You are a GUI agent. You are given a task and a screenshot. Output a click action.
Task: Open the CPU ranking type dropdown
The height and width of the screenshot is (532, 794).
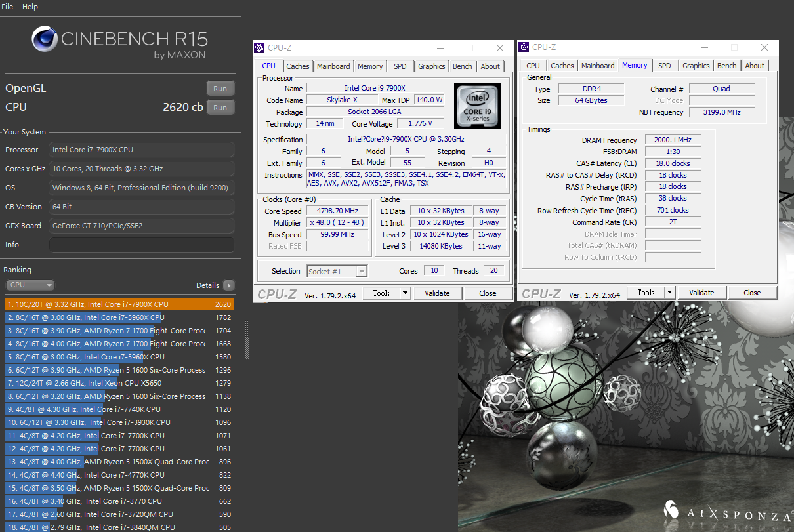click(x=30, y=285)
